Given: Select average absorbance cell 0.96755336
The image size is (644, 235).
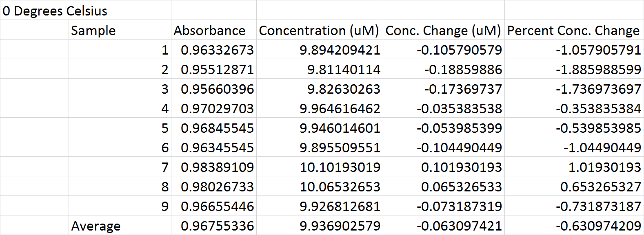Looking at the screenshot, I should pos(217,226).
